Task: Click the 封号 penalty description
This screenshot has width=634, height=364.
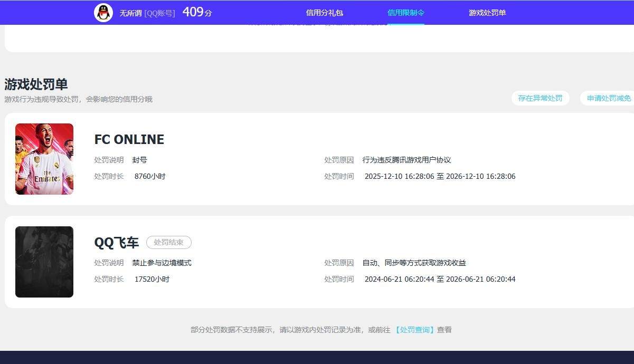Action: point(140,160)
